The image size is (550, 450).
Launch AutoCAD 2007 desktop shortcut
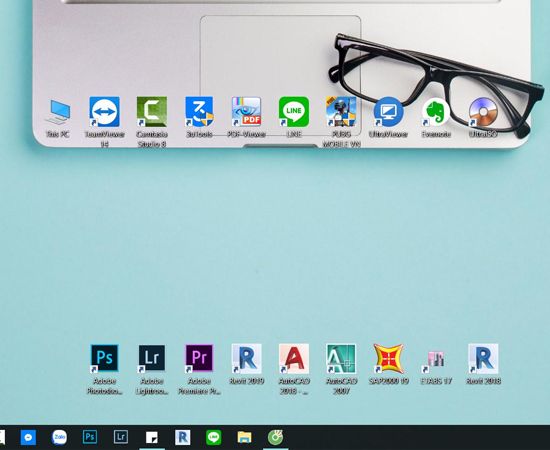coord(341,358)
